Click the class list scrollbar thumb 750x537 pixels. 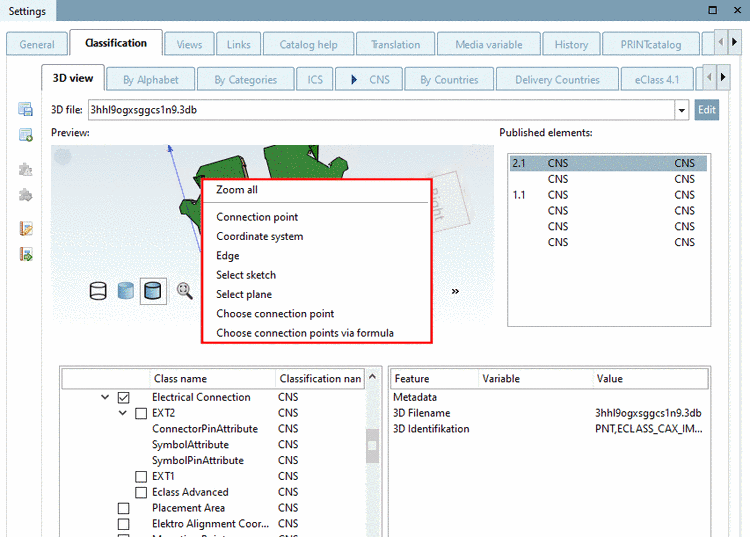(x=373, y=446)
